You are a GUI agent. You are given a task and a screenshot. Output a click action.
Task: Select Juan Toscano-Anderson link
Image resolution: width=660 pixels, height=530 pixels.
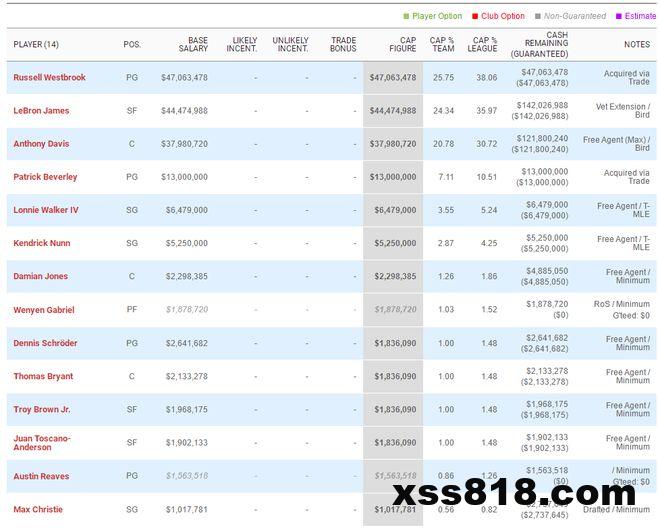(x=42, y=443)
